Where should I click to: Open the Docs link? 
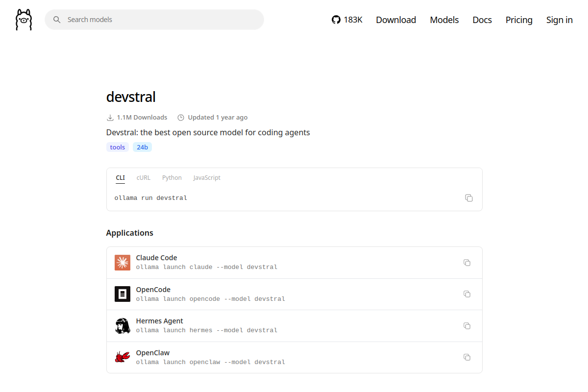tap(482, 20)
